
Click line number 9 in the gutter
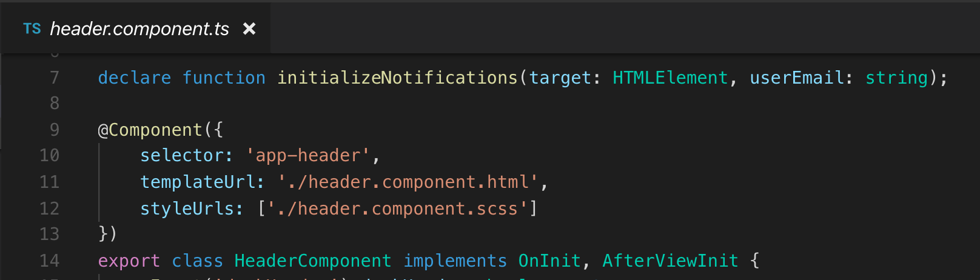55,130
